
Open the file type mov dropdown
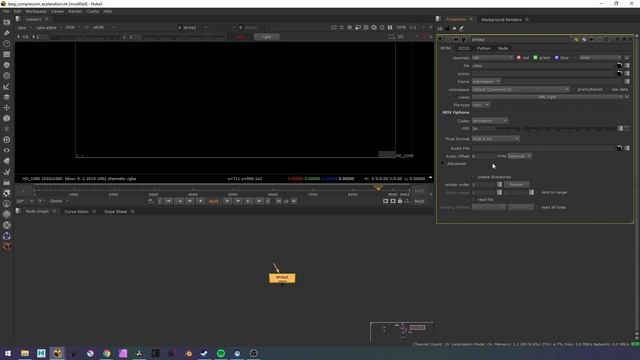tap(481, 105)
